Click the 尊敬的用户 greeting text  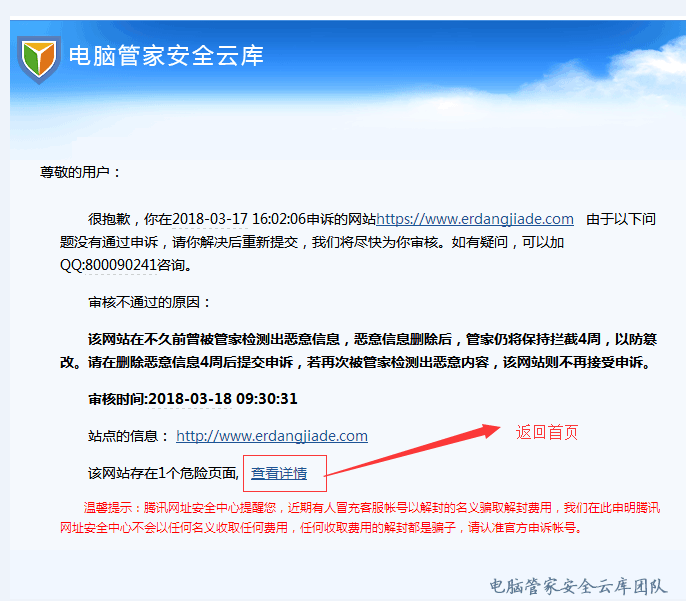coord(80,172)
